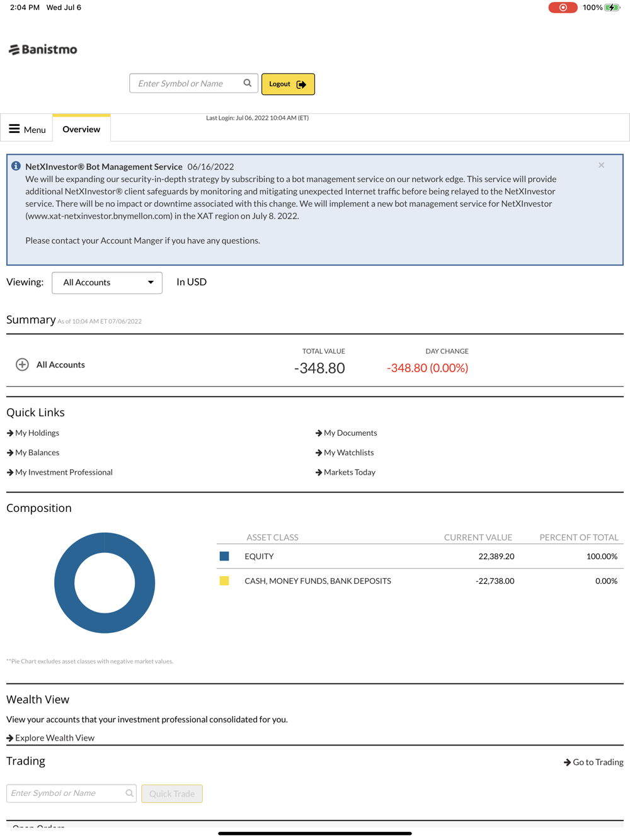630x840 pixels.
Task: Open the hamburger Menu icon
Action: [14, 129]
